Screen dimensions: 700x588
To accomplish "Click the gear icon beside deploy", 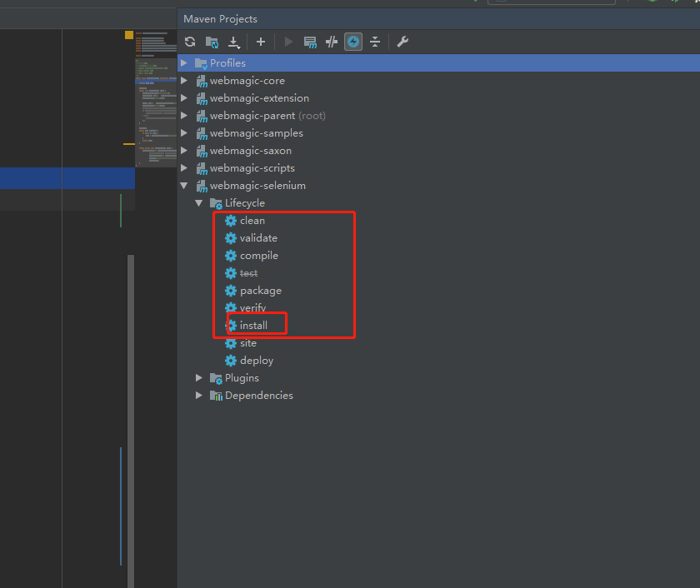I will [x=231, y=361].
